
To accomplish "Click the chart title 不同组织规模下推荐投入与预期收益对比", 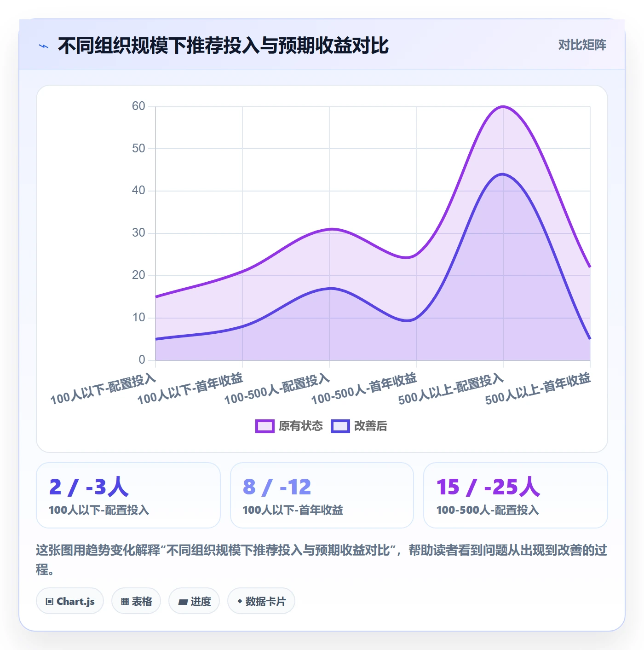I will pyautogui.click(x=223, y=46).
